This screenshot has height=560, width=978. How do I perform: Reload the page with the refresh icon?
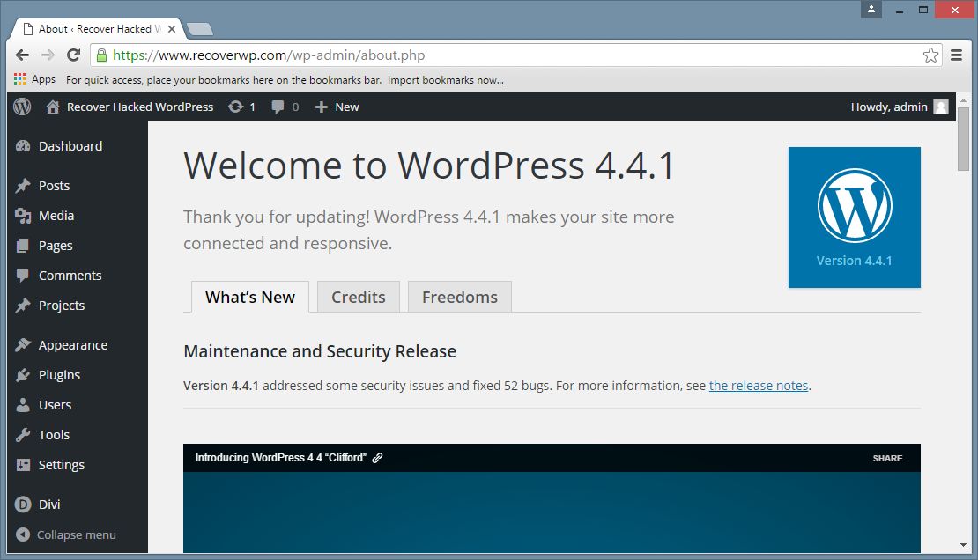point(74,55)
